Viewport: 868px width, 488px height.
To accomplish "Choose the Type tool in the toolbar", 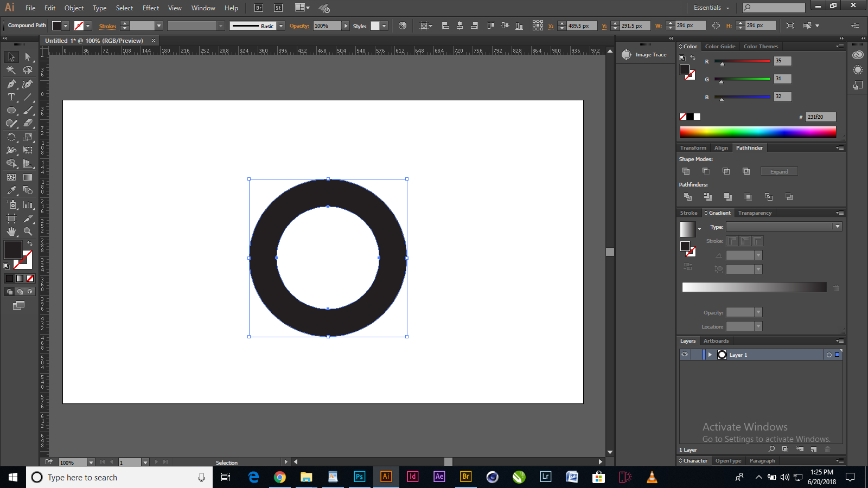I will click(11, 98).
